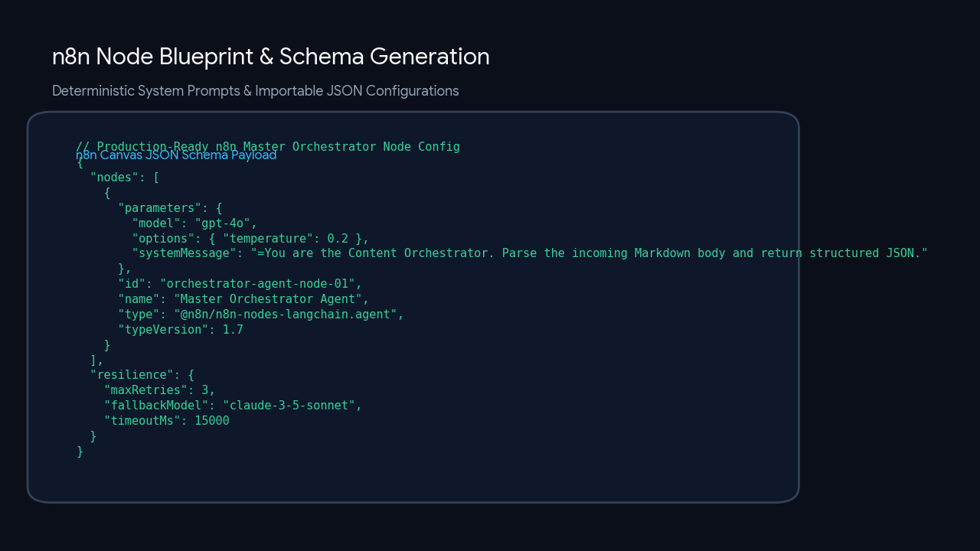This screenshot has height=551, width=980.
Task: Click the '"type": "@n8n/n8n-nodes-langchain.agent"' line
Action: tap(261, 315)
